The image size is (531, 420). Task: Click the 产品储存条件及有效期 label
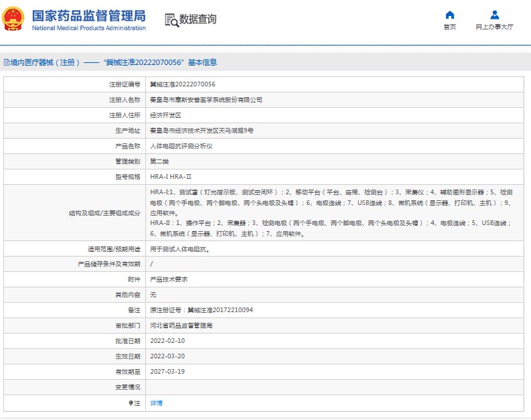coord(109,264)
